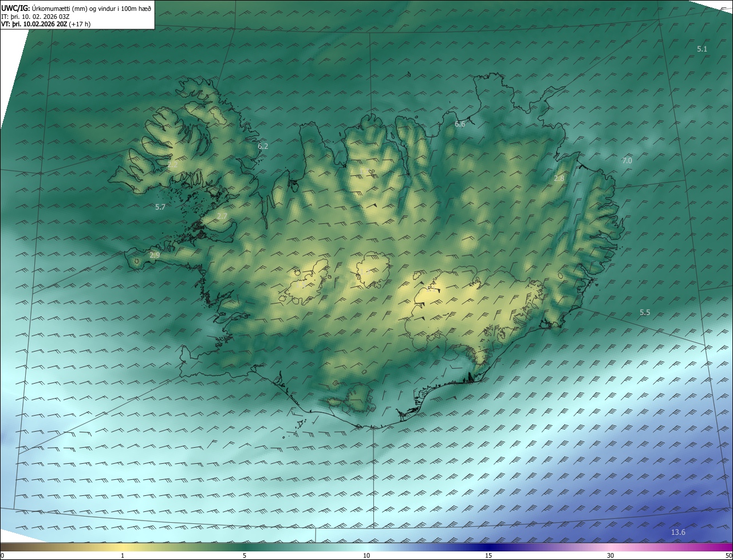Click the color scale tick label 30
This screenshot has height=560, width=733.
pos(610,555)
